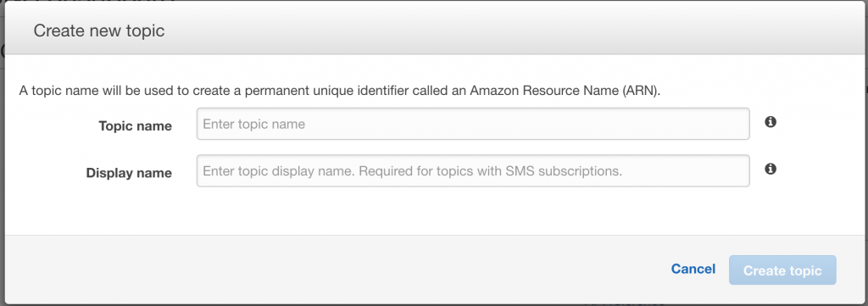This screenshot has height=306, width=868.
Task: Focus the Topic name input field
Action: tap(473, 124)
